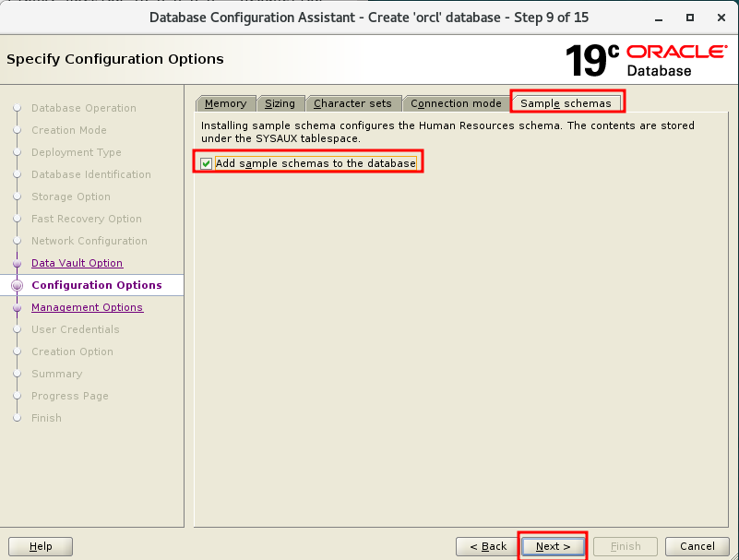
Task: Select the Sample schemas tab
Action: click(566, 103)
